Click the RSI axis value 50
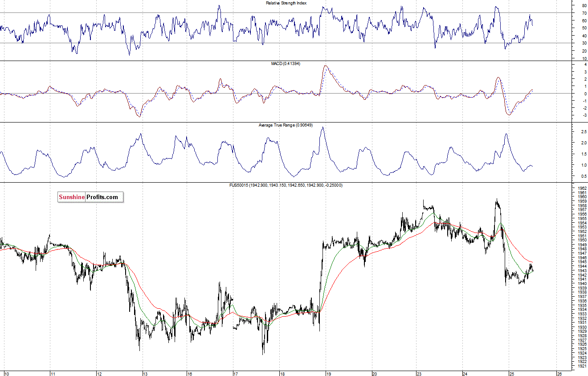588x376 pixels. coord(584,28)
